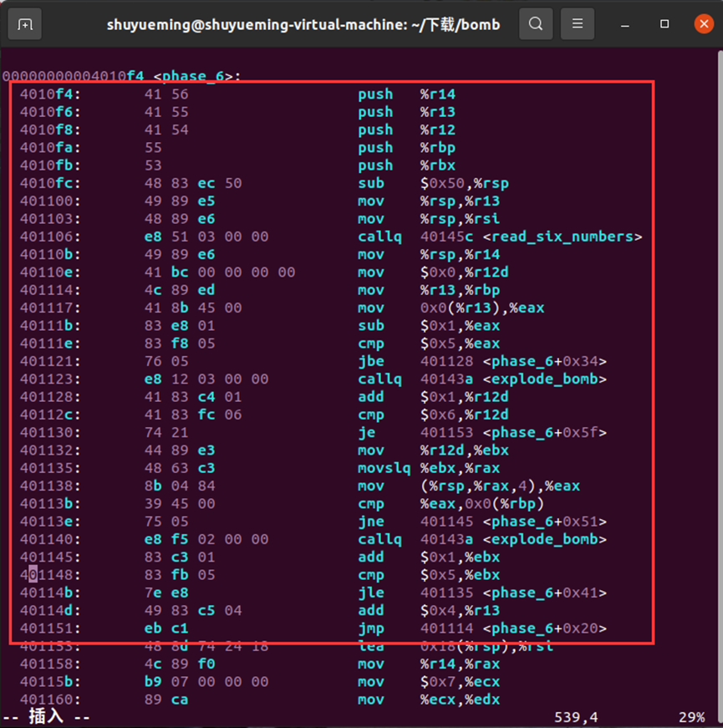The image size is (723, 728).
Task: Open the terminal hamburger menu
Action: pyautogui.click(x=577, y=24)
